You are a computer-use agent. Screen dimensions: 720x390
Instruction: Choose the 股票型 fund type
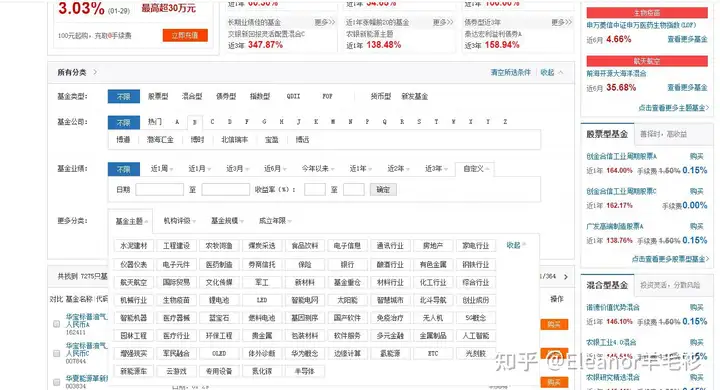158,96
